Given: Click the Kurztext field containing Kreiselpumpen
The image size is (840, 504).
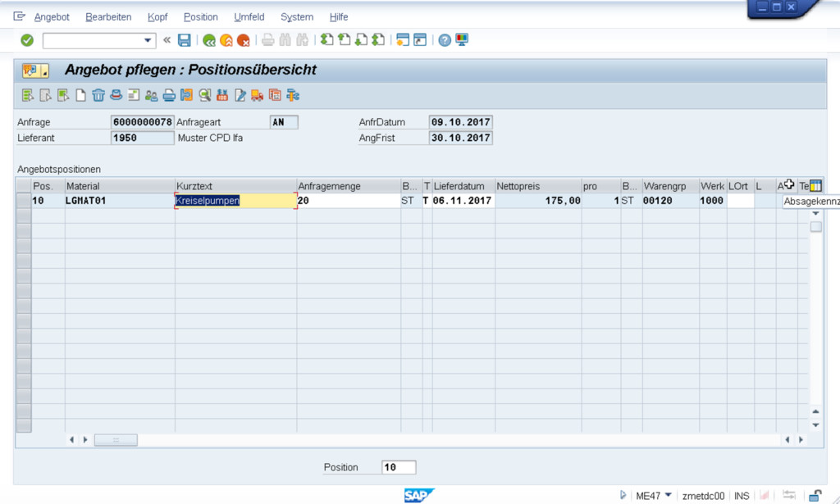Looking at the screenshot, I should (235, 201).
